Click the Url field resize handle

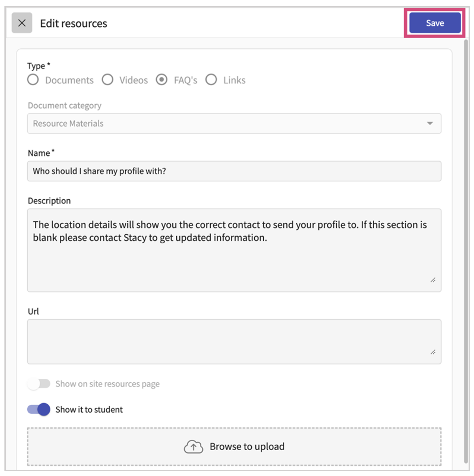(x=433, y=352)
